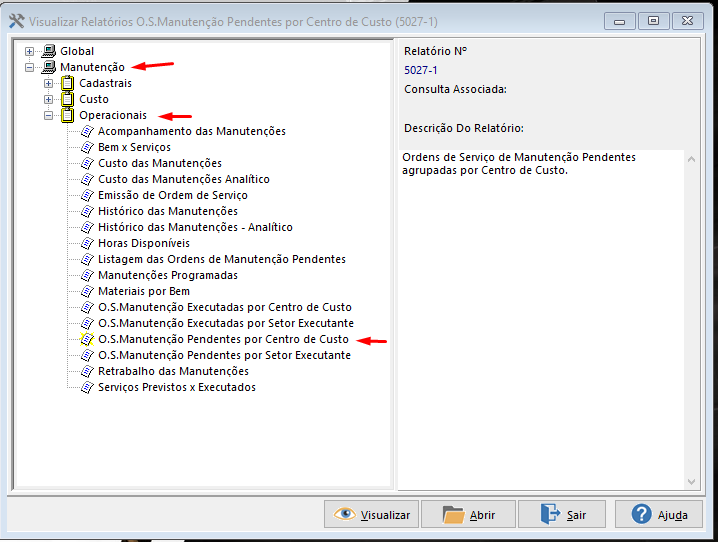Screen dimensions: 718x542
Task: Select report Bem x Serviços
Action: (x=134, y=147)
